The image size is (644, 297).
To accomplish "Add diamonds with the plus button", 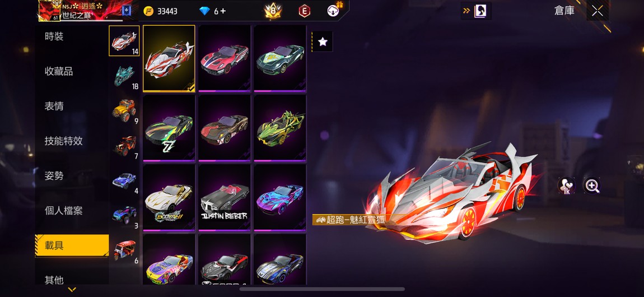I will tap(223, 11).
